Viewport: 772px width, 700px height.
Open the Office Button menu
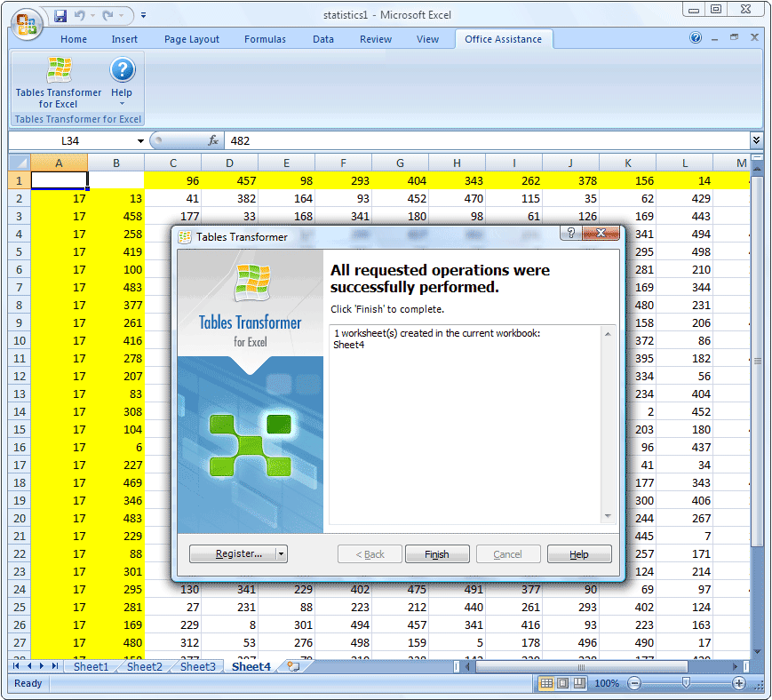(x=27, y=23)
